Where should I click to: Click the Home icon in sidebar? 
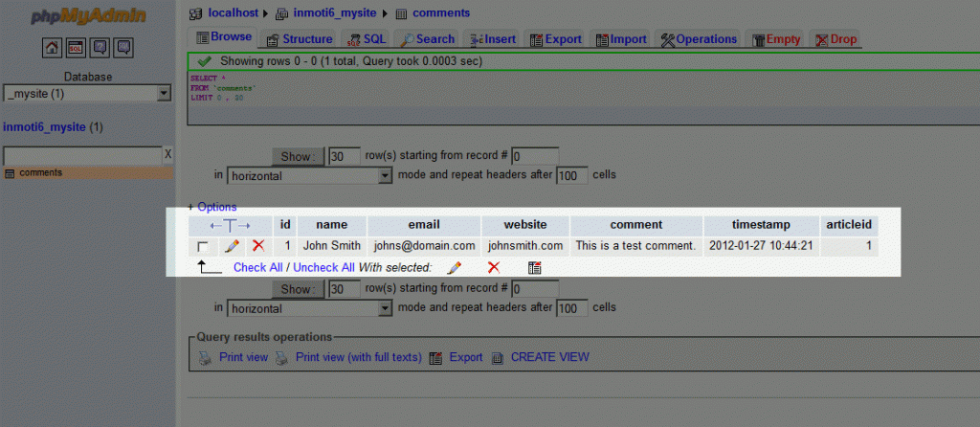[x=52, y=48]
